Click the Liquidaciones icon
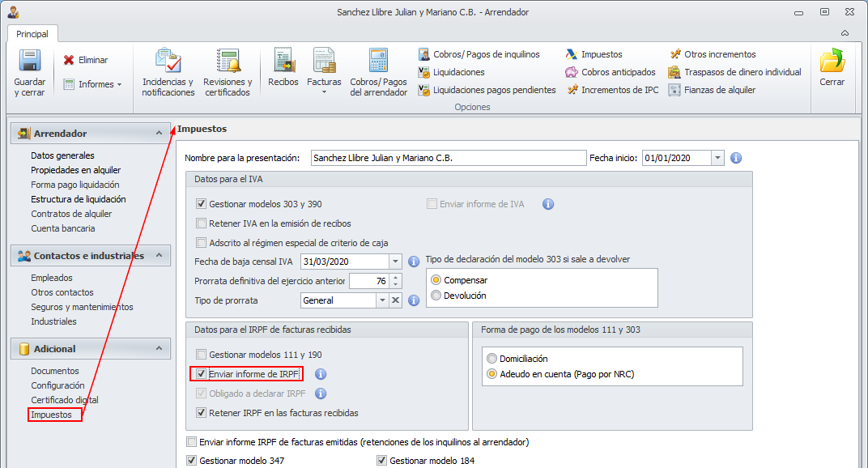Image resolution: width=868 pixels, height=468 pixels. pyautogui.click(x=424, y=72)
